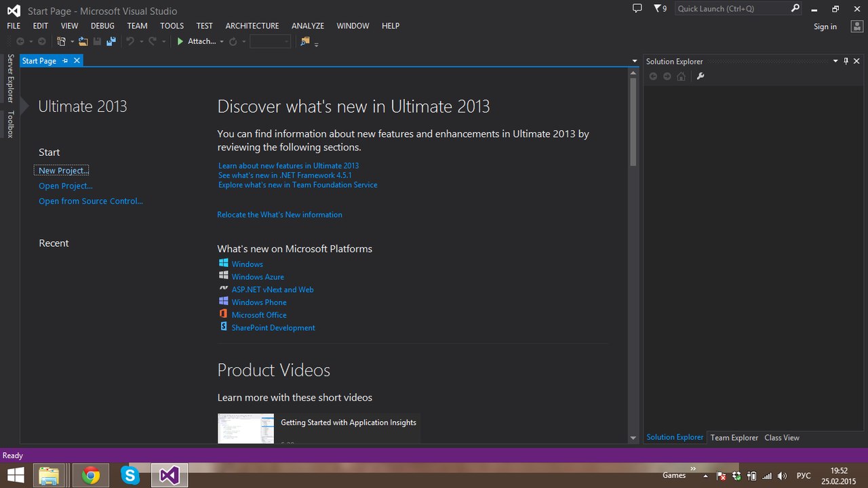
Task: Click the Save All toolbar icon
Action: pos(111,41)
